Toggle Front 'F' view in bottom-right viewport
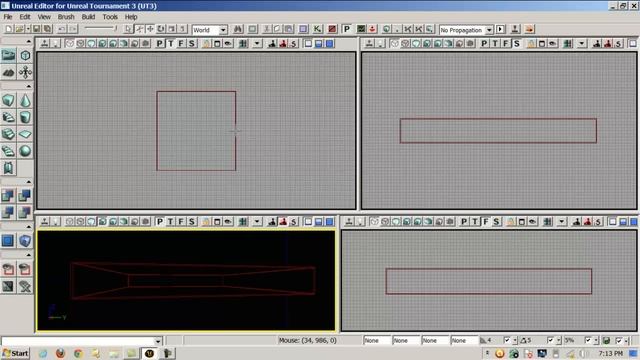This screenshot has height=360, width=640. point(486,222)
